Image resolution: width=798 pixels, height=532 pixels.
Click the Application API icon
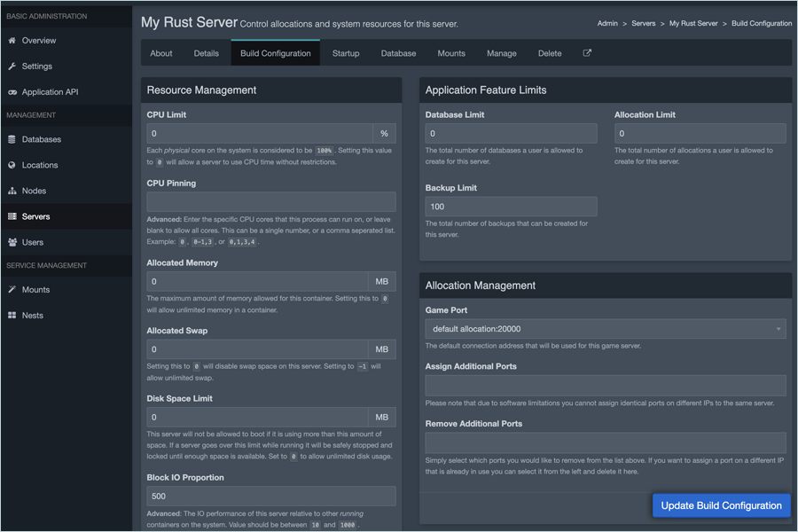(12, 92)
